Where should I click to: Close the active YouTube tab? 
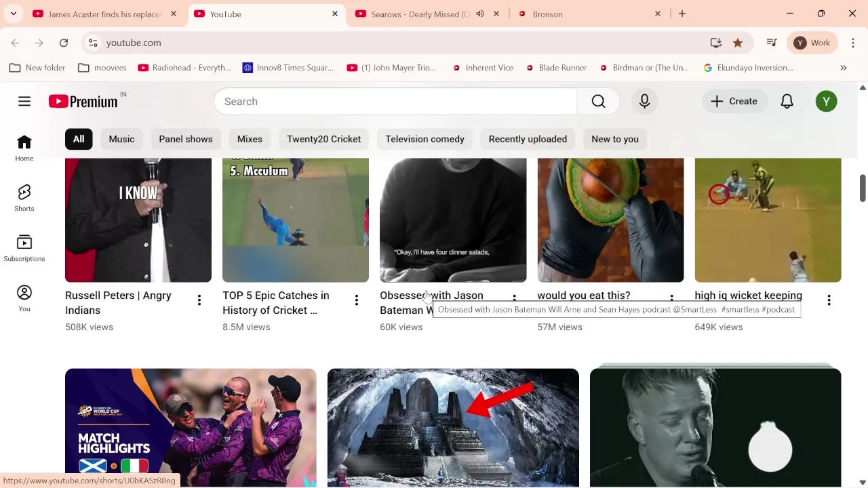click(335, 14)
